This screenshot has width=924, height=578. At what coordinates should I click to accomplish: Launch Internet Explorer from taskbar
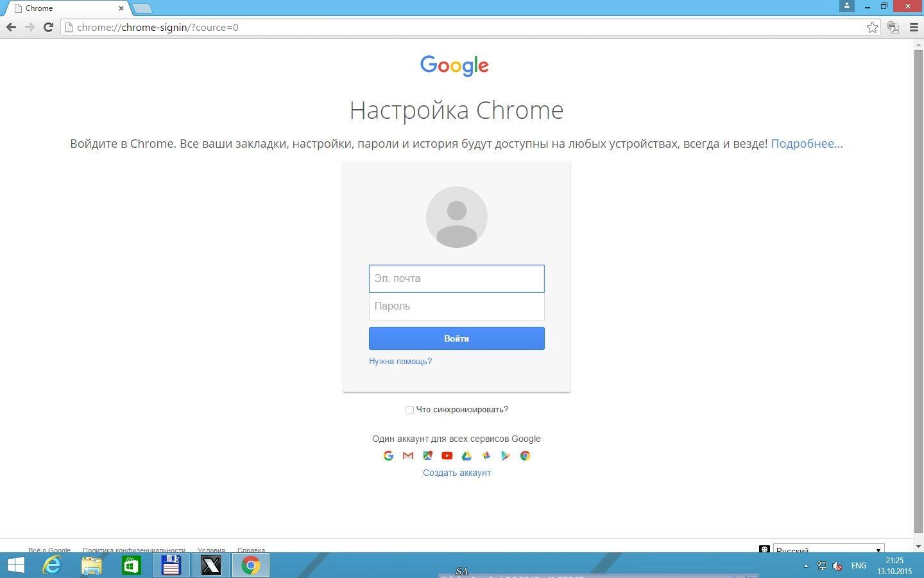52,565
